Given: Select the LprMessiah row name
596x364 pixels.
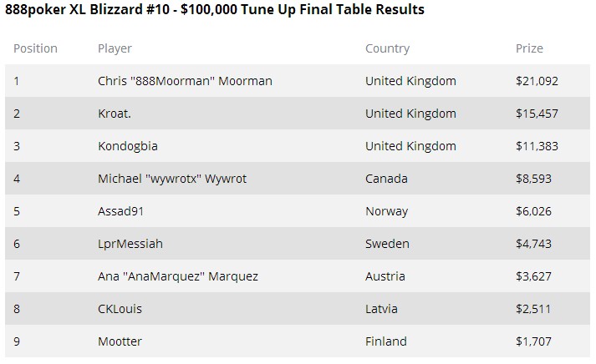Looking at the screenshot, I should click(130, 244).
